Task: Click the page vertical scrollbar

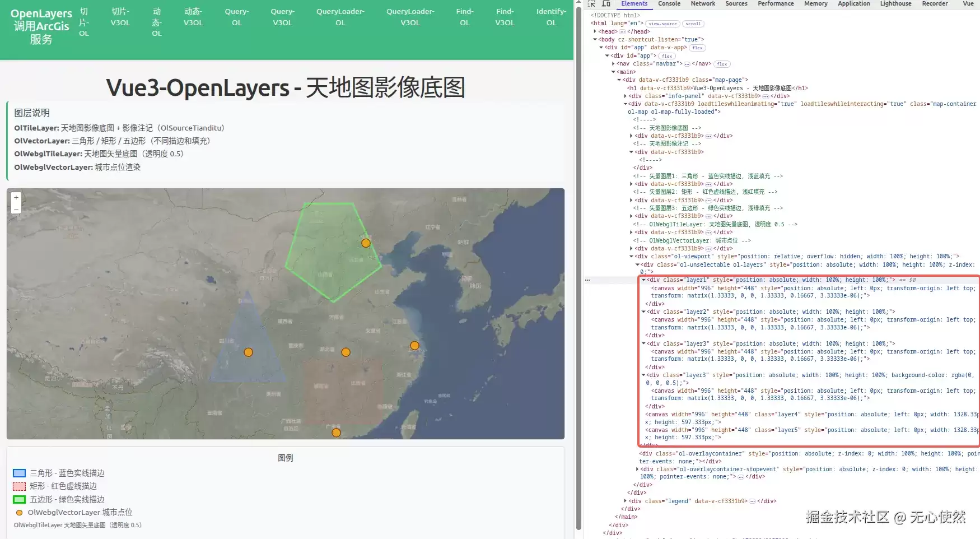Action: [578, 269]
